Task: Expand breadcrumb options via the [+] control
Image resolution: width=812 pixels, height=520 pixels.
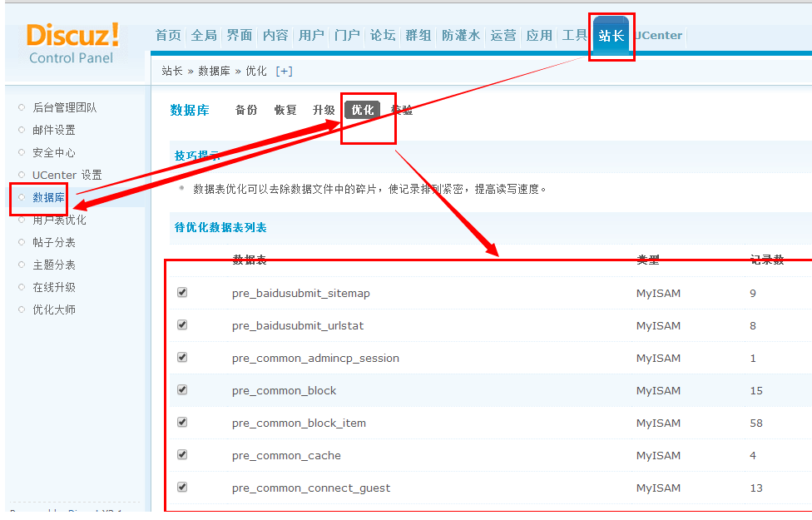Action: (283, 71)
